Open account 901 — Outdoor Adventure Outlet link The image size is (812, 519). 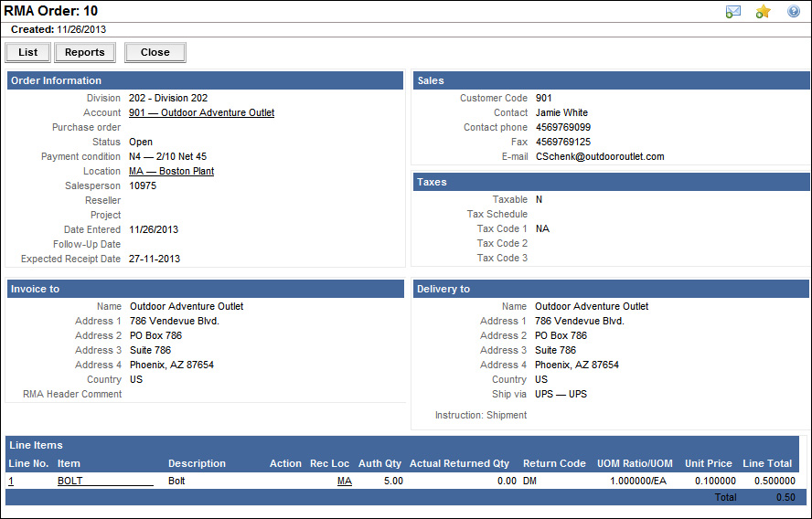(201, 112)
